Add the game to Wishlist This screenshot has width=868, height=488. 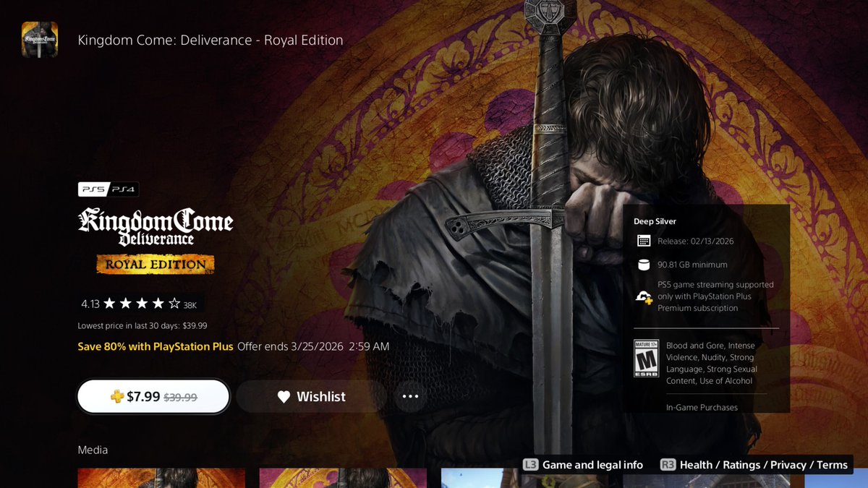(x=311, y=396)
